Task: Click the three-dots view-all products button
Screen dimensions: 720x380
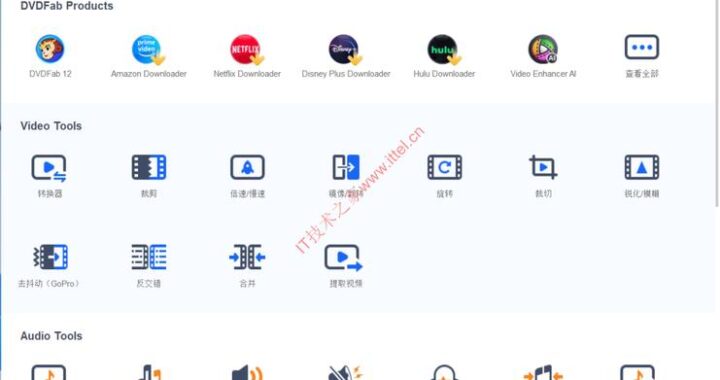Action: 641,47
